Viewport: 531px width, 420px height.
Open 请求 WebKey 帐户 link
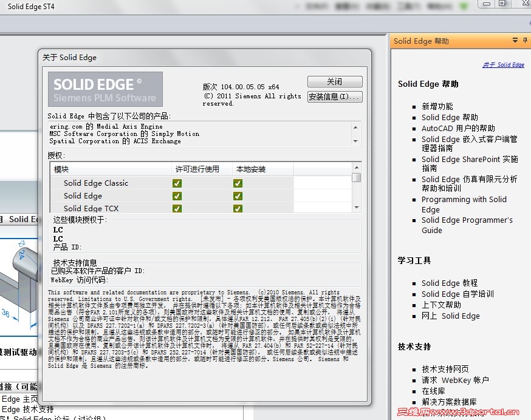455,380
